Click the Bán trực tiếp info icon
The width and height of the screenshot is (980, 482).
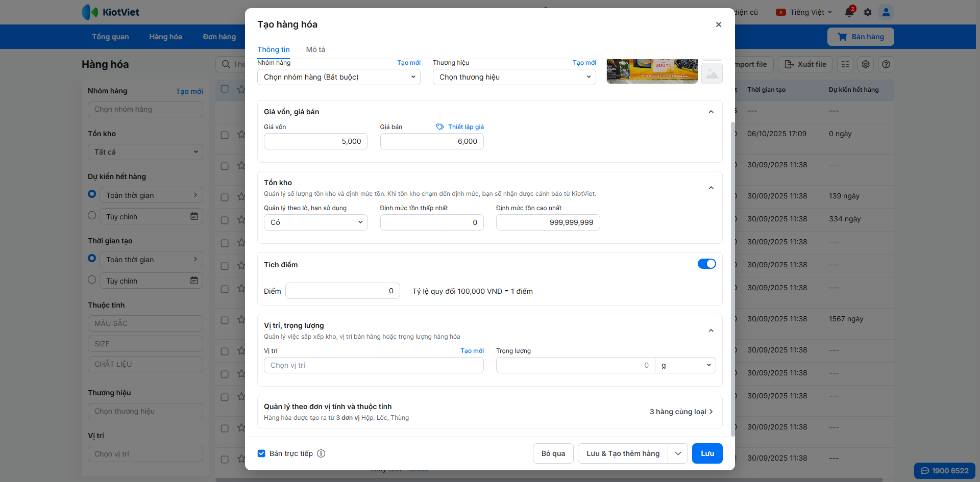tap(321, 453)
